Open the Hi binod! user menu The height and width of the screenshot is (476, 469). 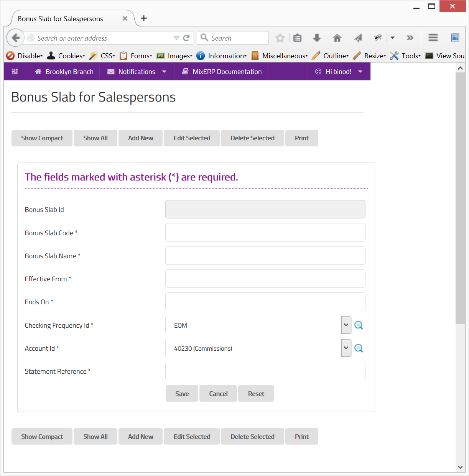[339, 72]
